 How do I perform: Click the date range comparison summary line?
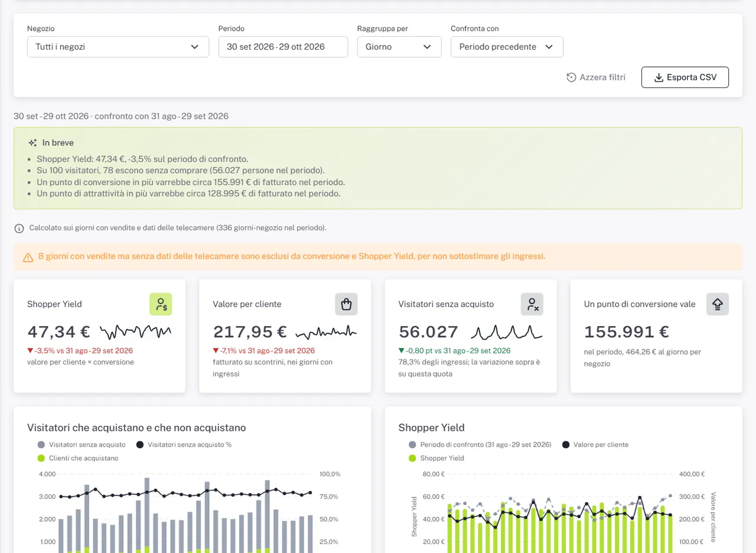coord(121,116)
